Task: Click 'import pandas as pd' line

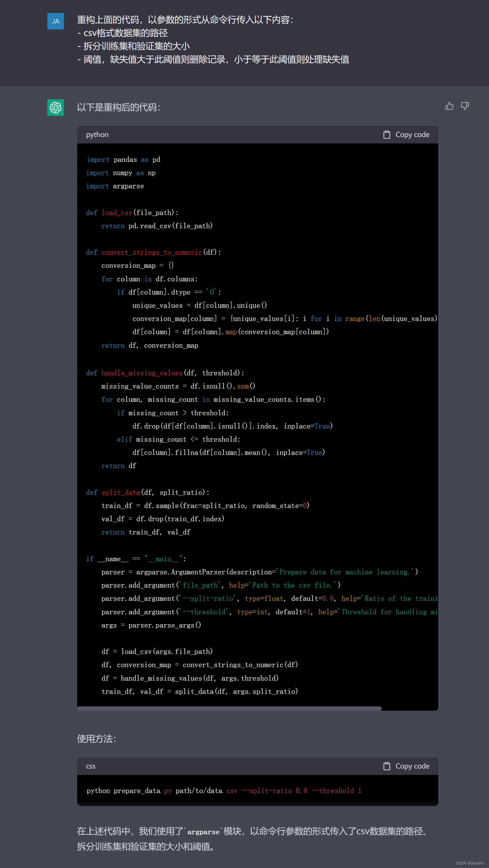Action: [123, 160]
